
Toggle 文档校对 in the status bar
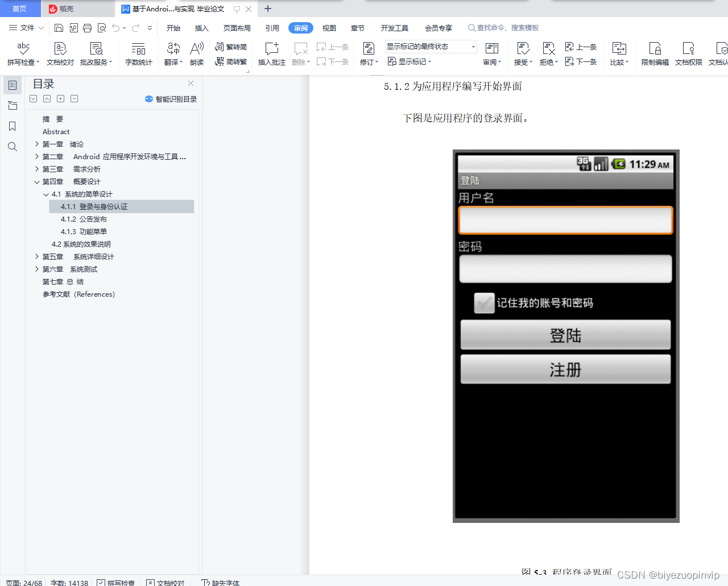[166, 583]
